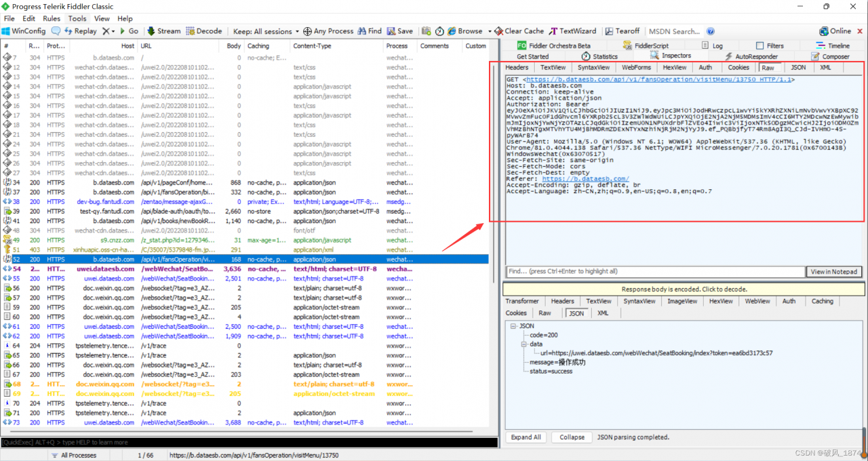
Task: Toggle the Decode toolbar button
Action: [x=191, y=31]
